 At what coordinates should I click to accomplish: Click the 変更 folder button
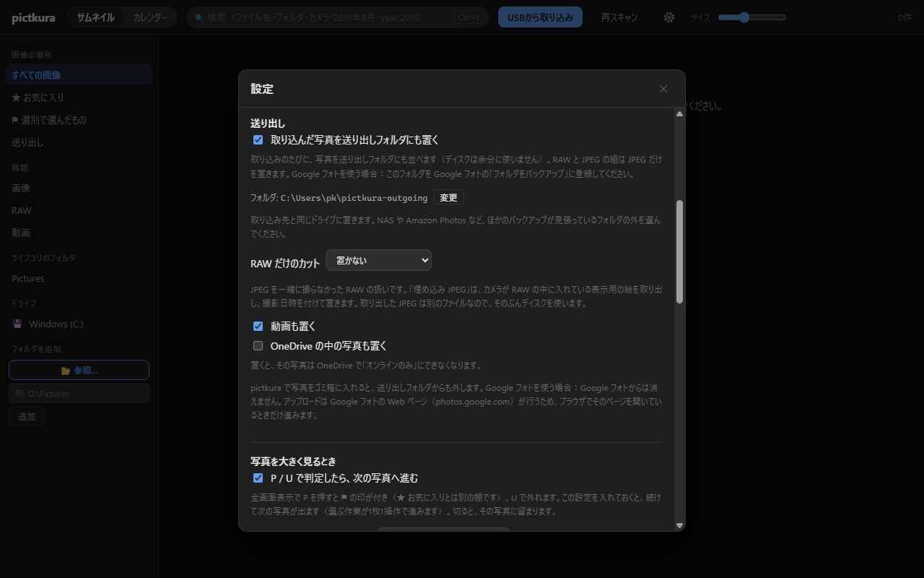(448, 197)
